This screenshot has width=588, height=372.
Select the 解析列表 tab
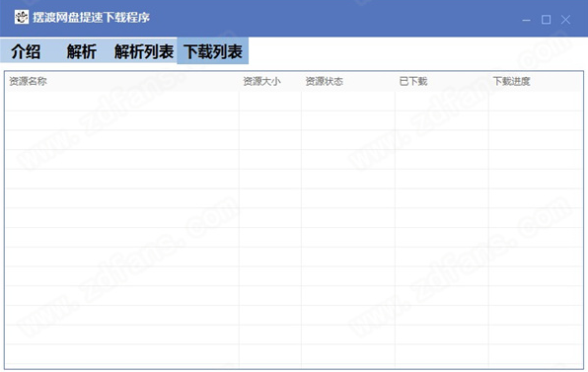point(144,51)
